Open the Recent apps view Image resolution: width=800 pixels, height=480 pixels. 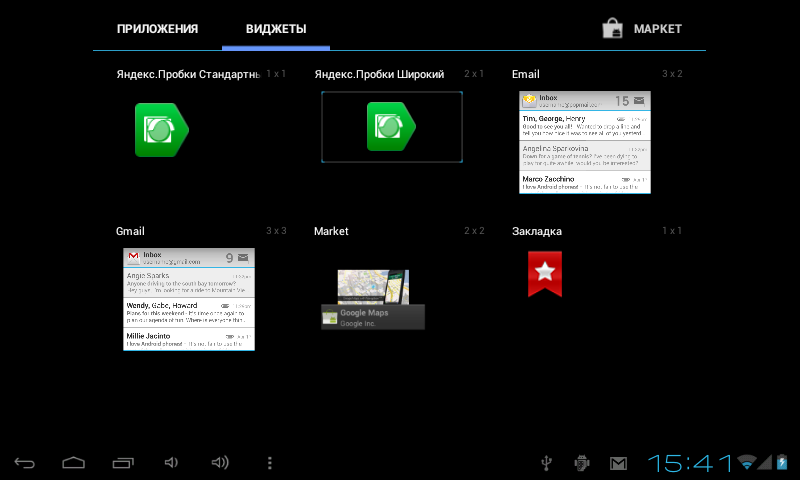point(122,462)
